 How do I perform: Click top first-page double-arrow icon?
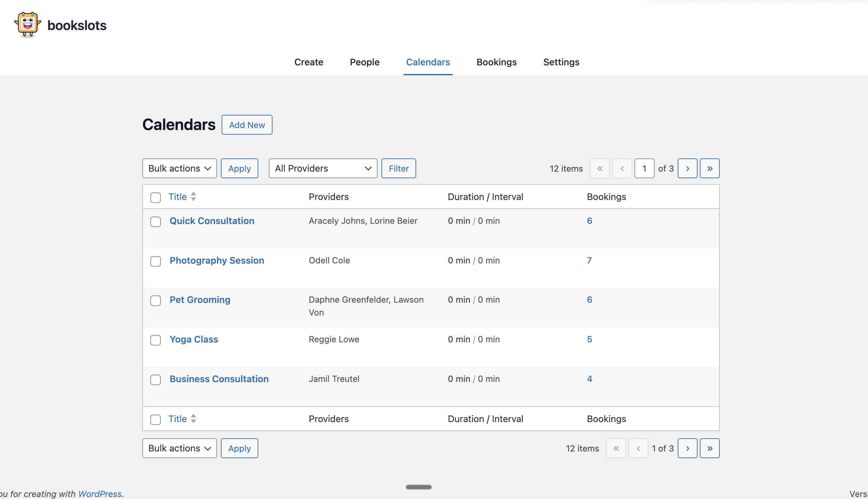click(599, 168)
